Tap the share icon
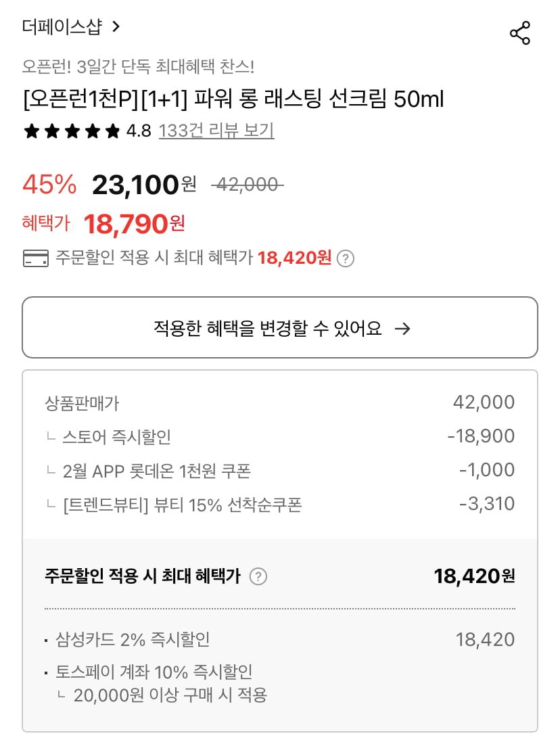This screenshot has width=560, height=742. click(x=519, y=33)
